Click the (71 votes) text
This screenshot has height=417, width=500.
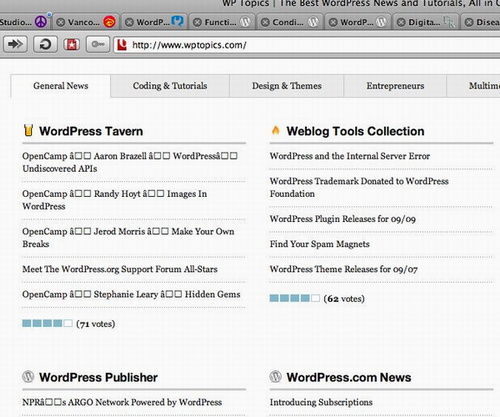96,324
